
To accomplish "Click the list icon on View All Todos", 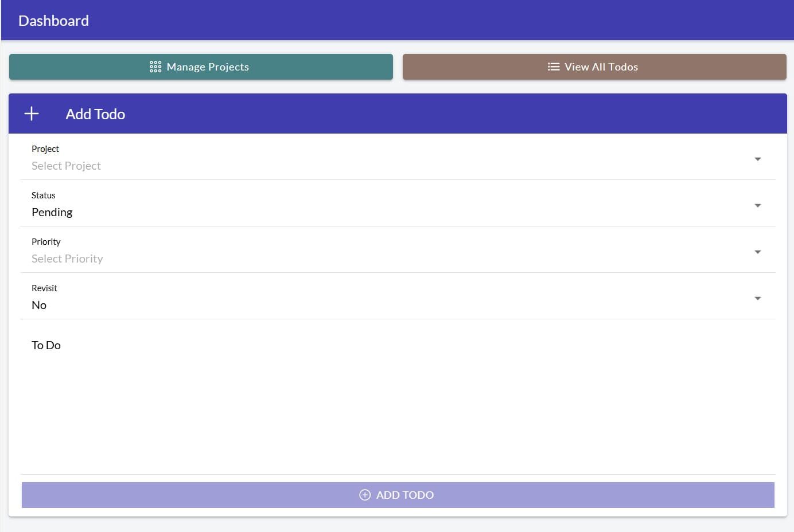I will pos(553,67).
